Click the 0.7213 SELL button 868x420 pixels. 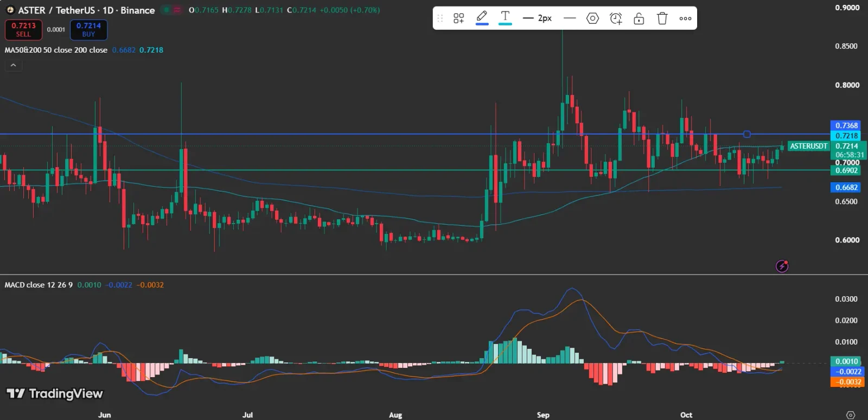point(23,30)
